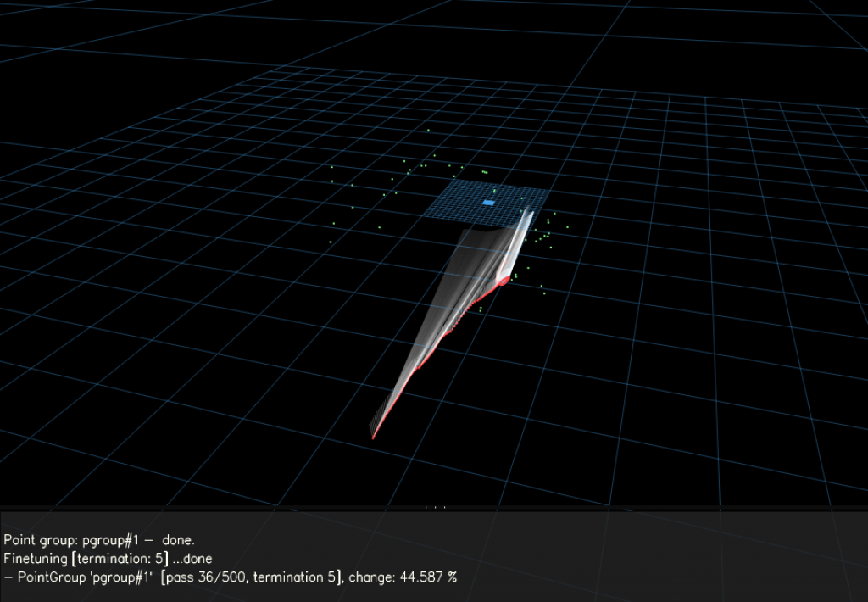
Task: Click the bottom tip of the red path
Action: pos(374,437)
